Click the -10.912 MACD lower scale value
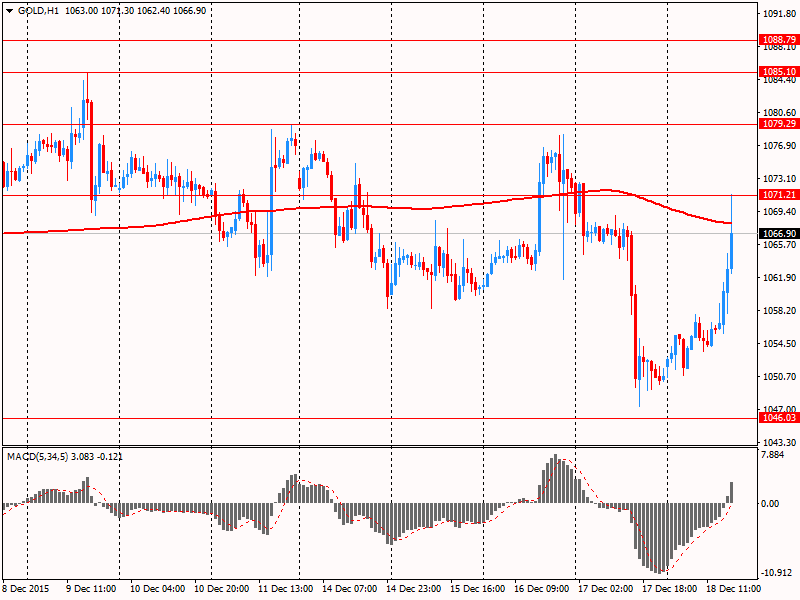 pos(777,573)
